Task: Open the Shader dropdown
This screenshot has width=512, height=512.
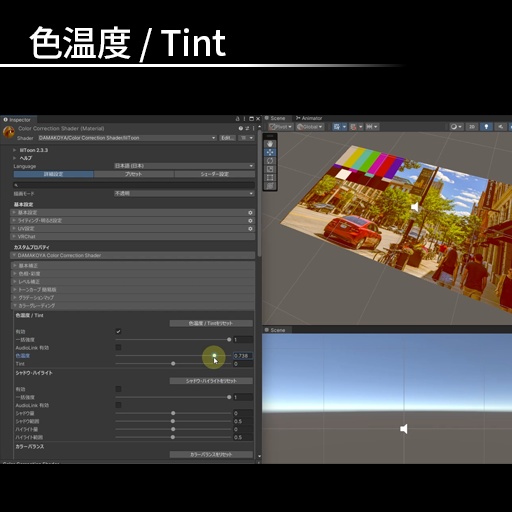Action: (127, 138)
